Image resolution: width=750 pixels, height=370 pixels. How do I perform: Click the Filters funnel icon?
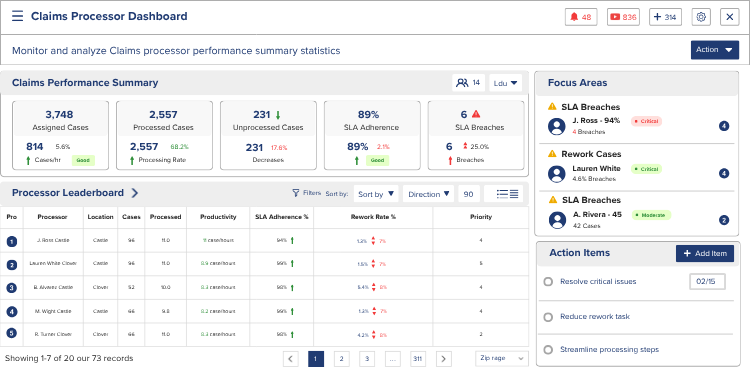[296, 193]
